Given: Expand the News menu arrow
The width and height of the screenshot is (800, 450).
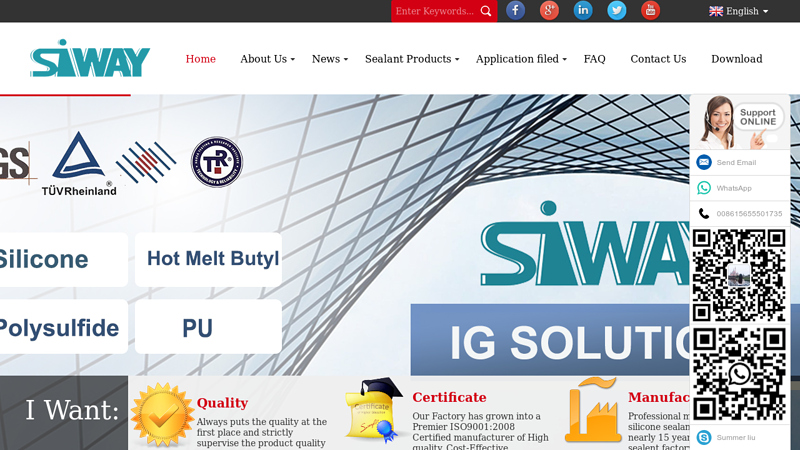Looking at the screenshot, I should pos(346,60).
